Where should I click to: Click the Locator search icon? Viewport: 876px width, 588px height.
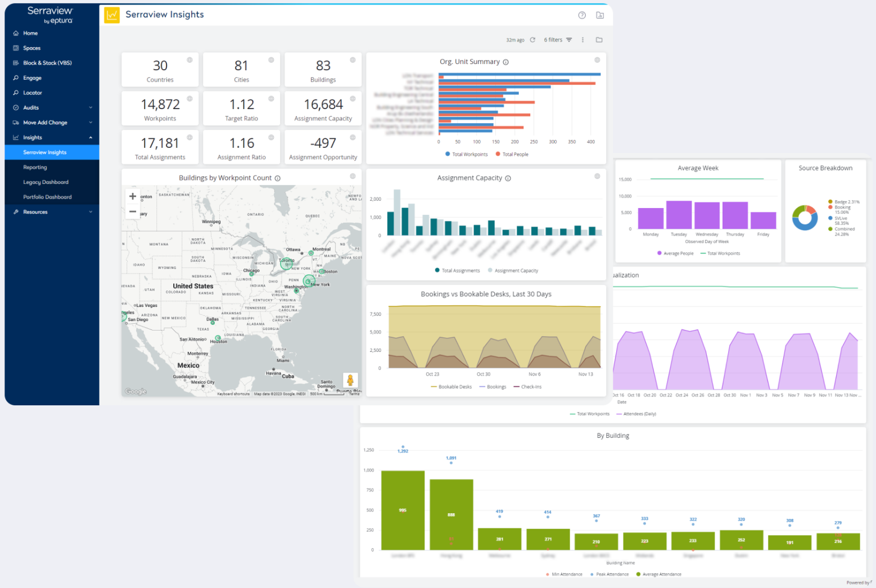(x=16, y=93)
